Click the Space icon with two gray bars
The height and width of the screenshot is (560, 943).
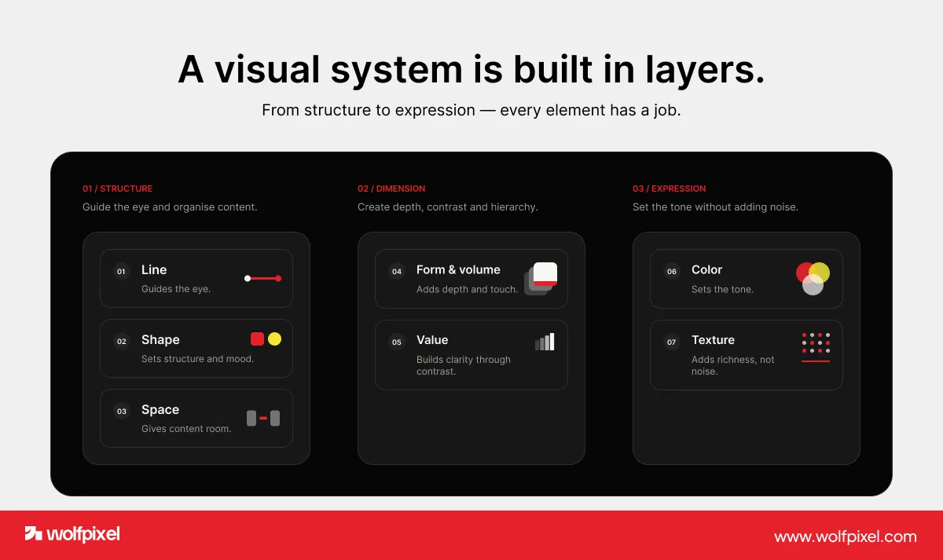263,418
